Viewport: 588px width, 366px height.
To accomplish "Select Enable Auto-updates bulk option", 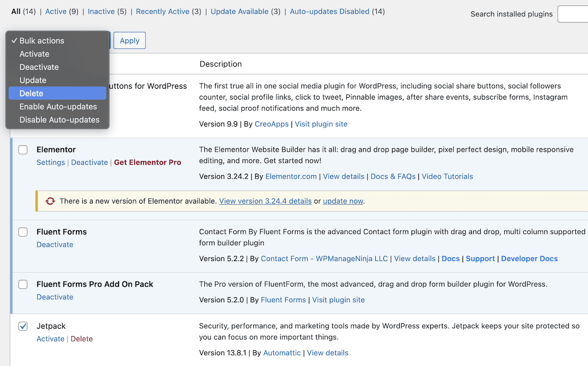I will click(57, 106).
